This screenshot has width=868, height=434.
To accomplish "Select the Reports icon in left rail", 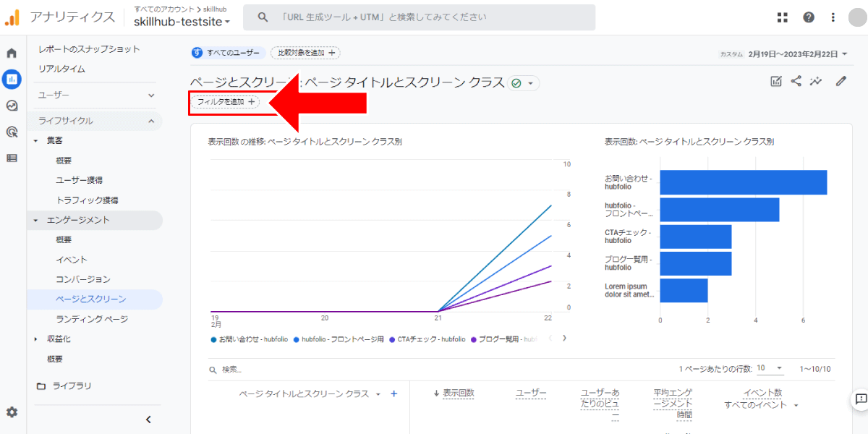I will [12, 79].
